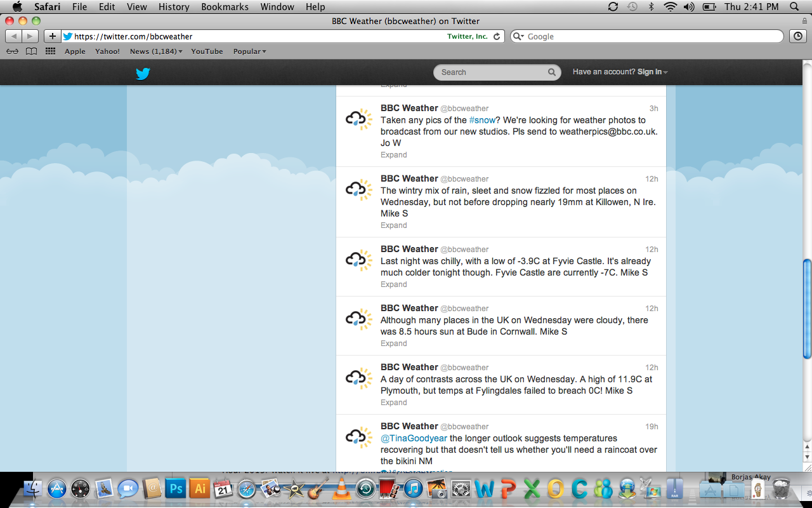812x508 pixels.
Task: Reload the page using address bar icon
Action: 497,36
